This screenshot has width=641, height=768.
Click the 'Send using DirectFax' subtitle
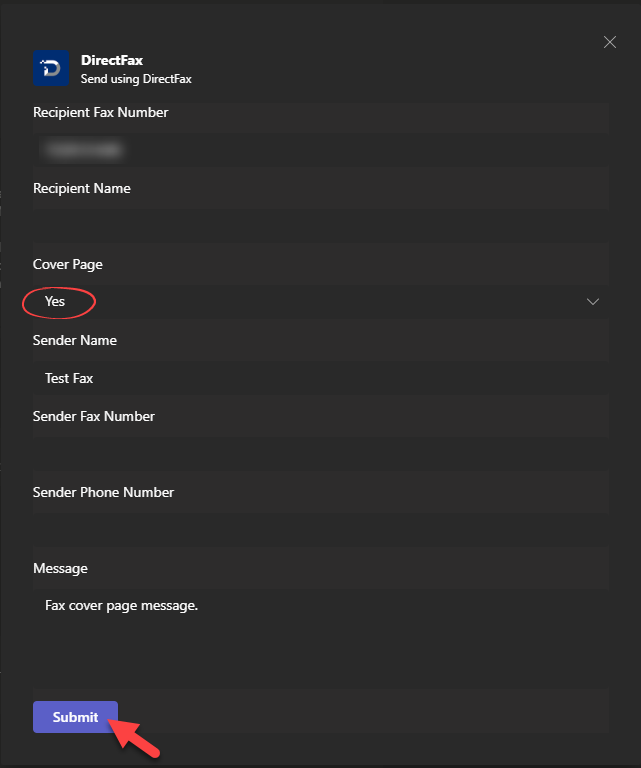point(136,79)
